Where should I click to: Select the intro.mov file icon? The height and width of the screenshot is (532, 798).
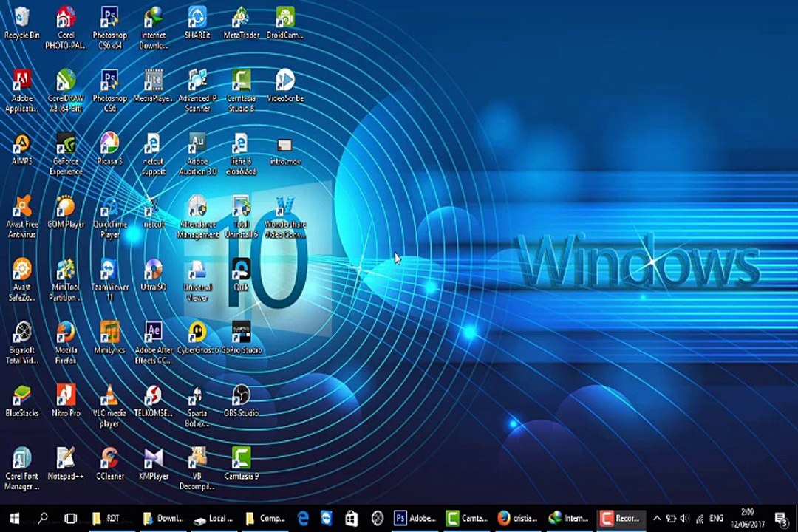[x=284, y=151]
